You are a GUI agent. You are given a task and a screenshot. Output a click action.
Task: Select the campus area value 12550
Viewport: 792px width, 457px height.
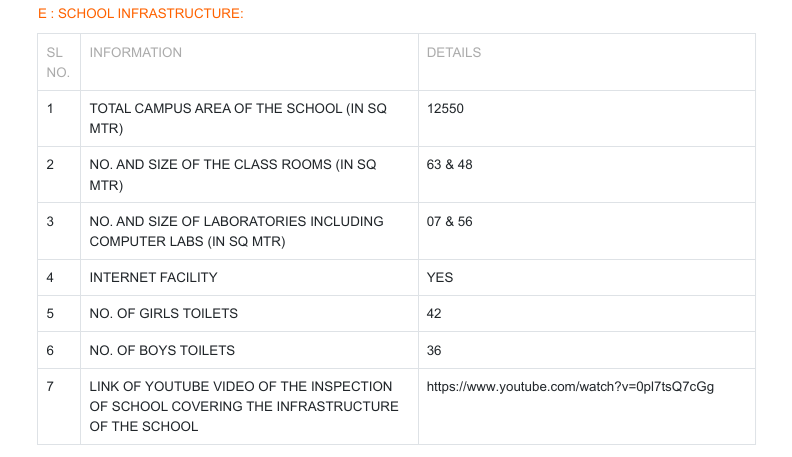(x=445, y=108)
